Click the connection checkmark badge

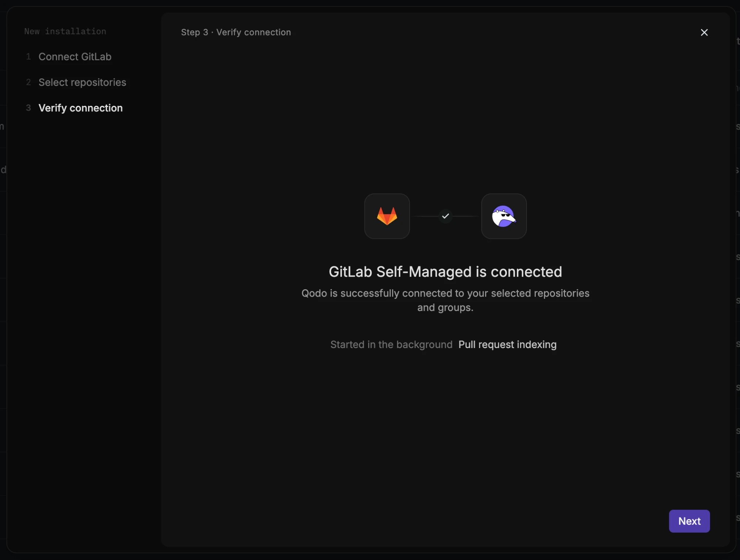click(445, 216)
